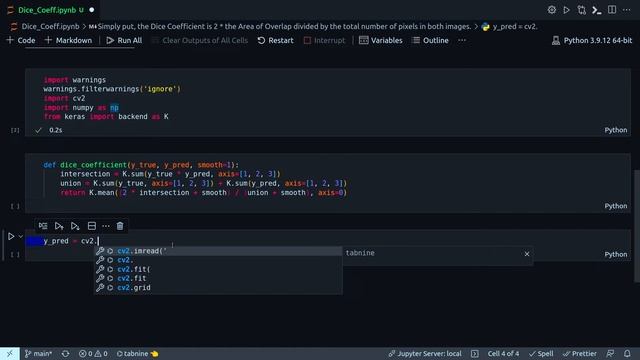This screenshot has height=360, width=640.
Task: Click the 0.2s execution time of first cell
Action: coord(56,130)
